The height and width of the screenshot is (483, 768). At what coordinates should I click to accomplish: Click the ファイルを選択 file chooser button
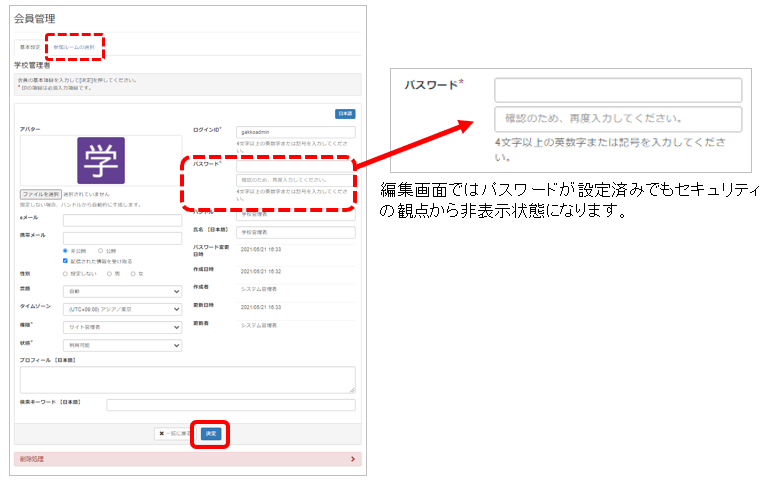(41, 194)
